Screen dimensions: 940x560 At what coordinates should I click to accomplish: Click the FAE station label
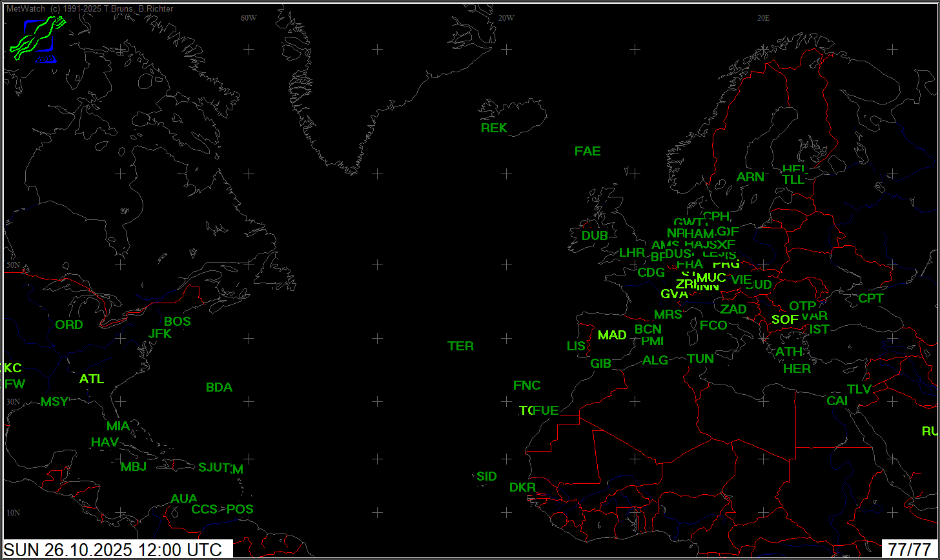(587, 152)
